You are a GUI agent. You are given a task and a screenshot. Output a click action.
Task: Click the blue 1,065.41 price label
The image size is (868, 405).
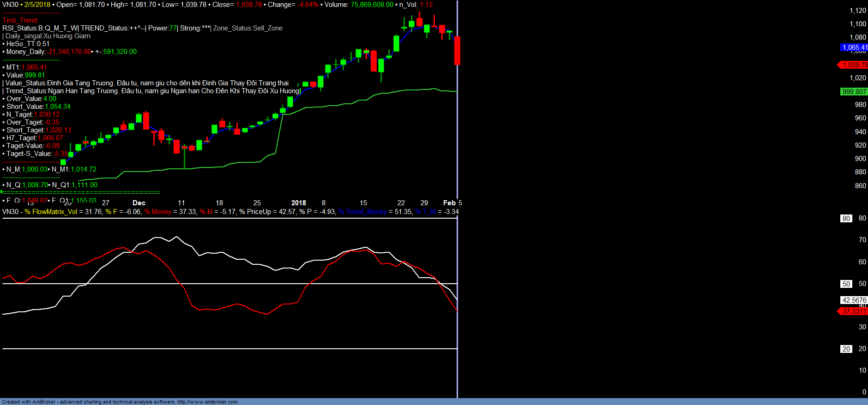(854, 48)
